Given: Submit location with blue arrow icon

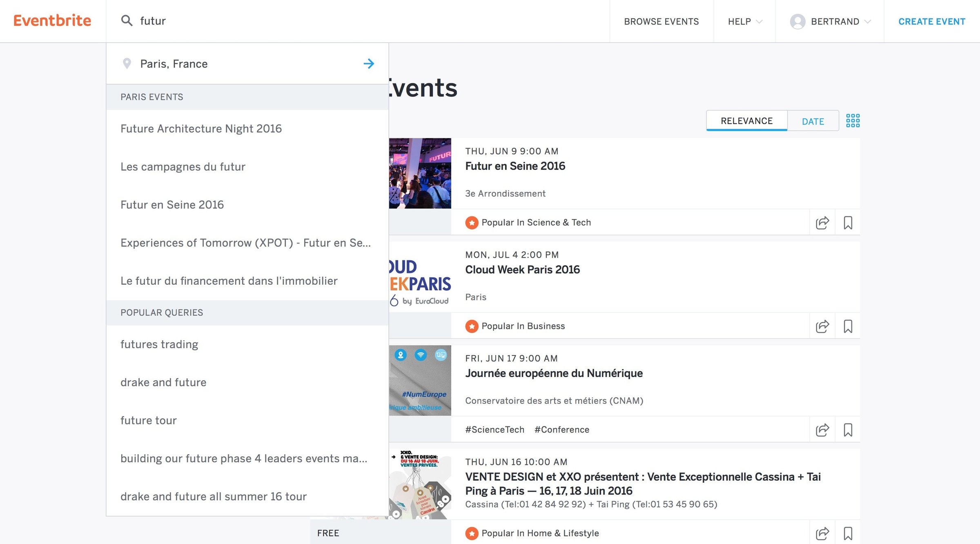Looking at the screenshot, I should (369, 63).
